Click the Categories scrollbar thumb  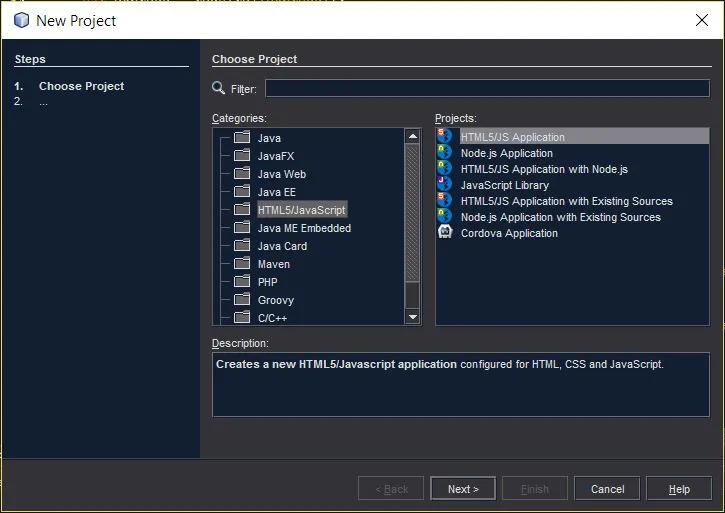[412, 213]
